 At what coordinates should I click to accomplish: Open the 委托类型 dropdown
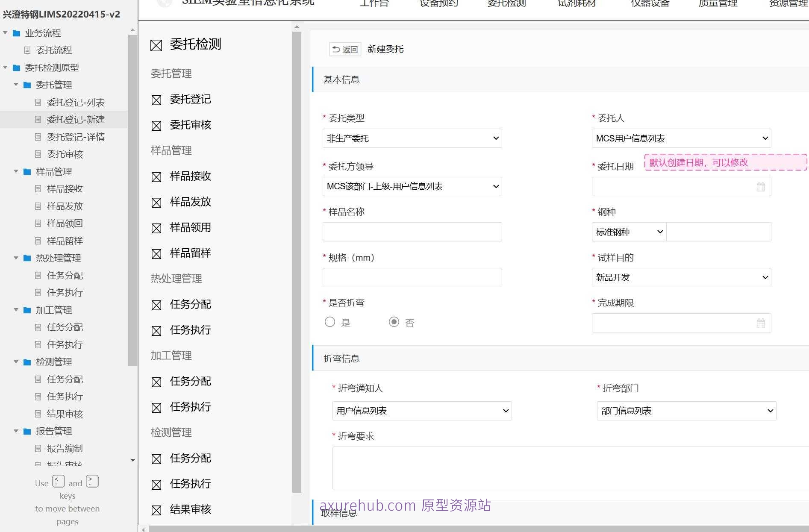(x=412, y=138)
